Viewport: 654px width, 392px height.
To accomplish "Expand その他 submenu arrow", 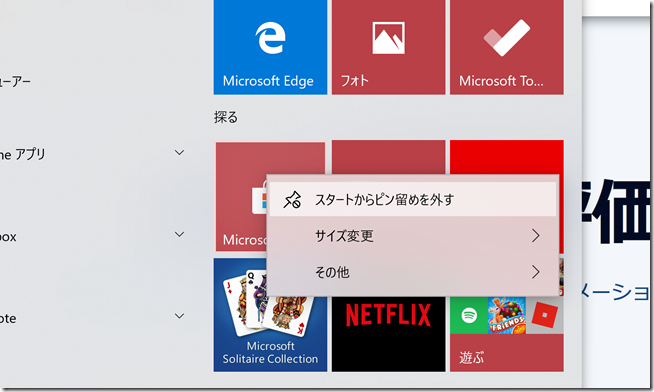I will pos(536,272).
